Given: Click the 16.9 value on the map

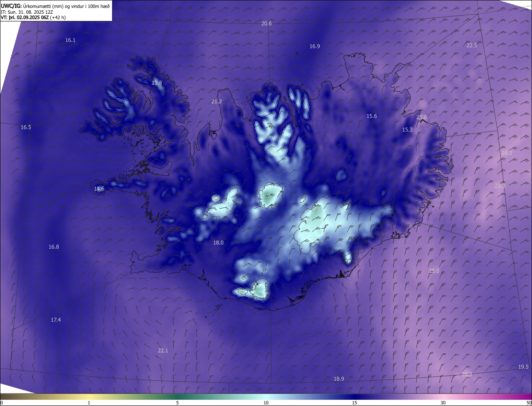Looking at the screenshot, I should 315,46.
